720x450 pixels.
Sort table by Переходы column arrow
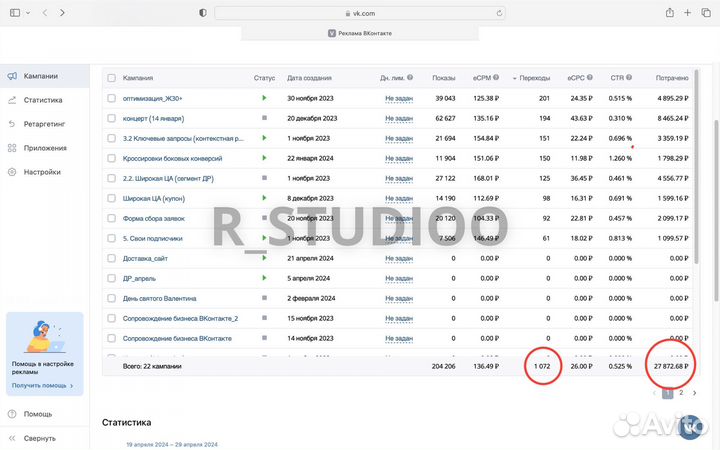[516, 78]
